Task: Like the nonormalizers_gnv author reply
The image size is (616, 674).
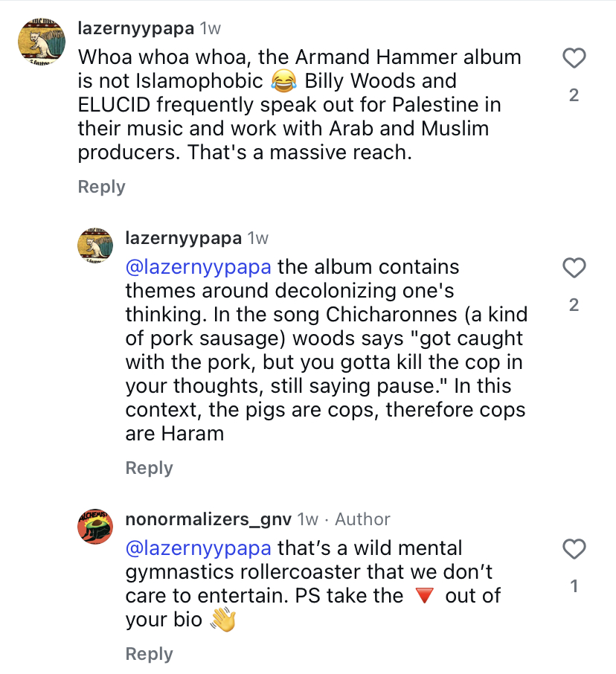Action: pyautogui.click(x=574, y=550)
